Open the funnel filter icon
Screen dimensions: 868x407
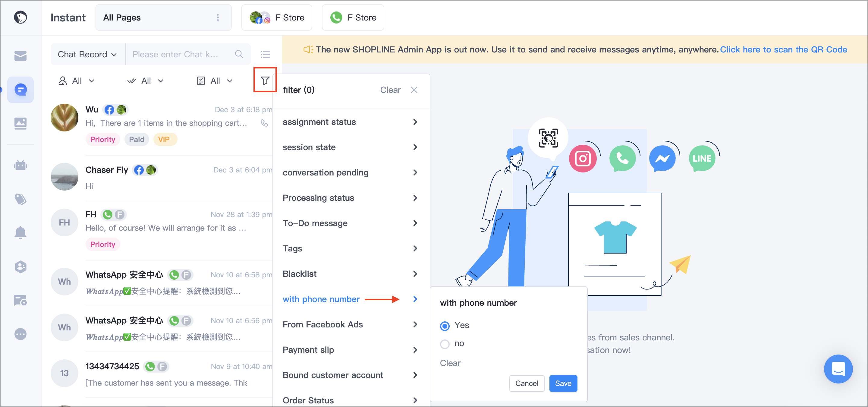click(x=265, y=80)
